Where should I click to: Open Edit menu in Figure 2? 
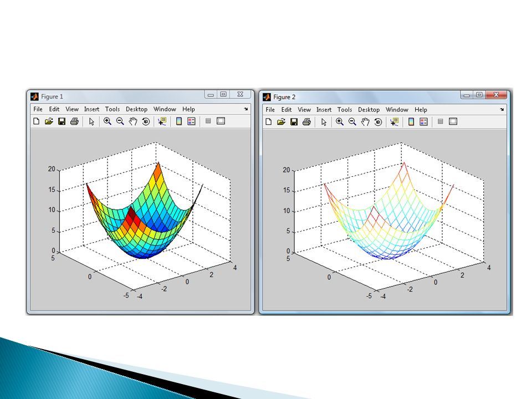point(287,110)
